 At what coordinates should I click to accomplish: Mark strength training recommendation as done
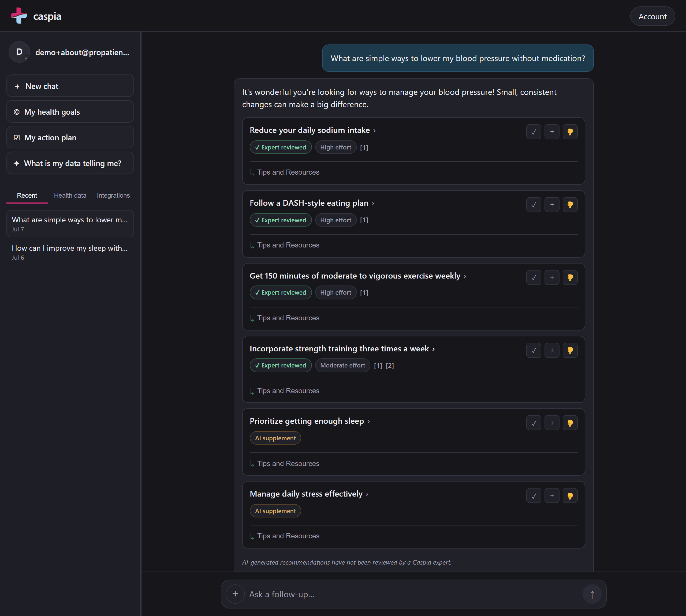tap(534, 350)
